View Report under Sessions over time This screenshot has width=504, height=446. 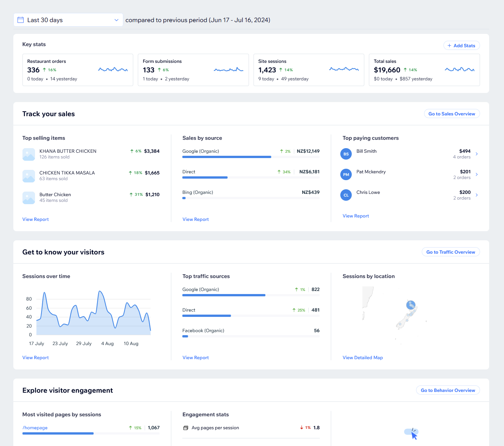[x=35, y=358]
